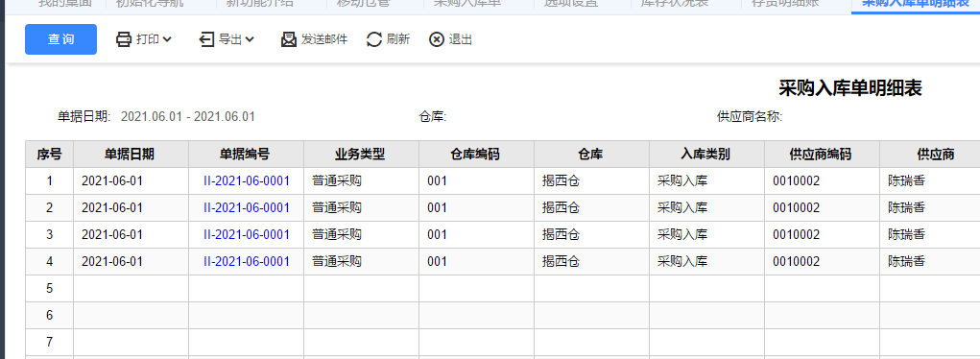Click the 单据日期 column header
The width and height of the screenshot is (980, 359).
click(x=131, y=155)
